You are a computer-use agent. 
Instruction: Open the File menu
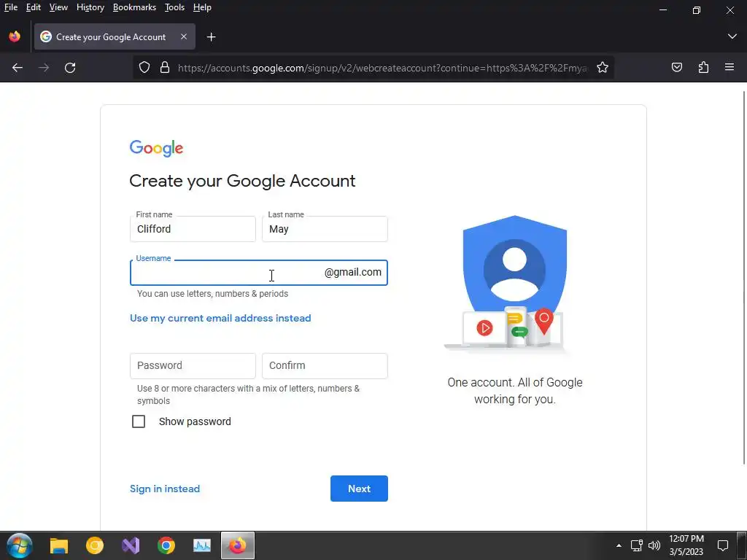[10, 7]
